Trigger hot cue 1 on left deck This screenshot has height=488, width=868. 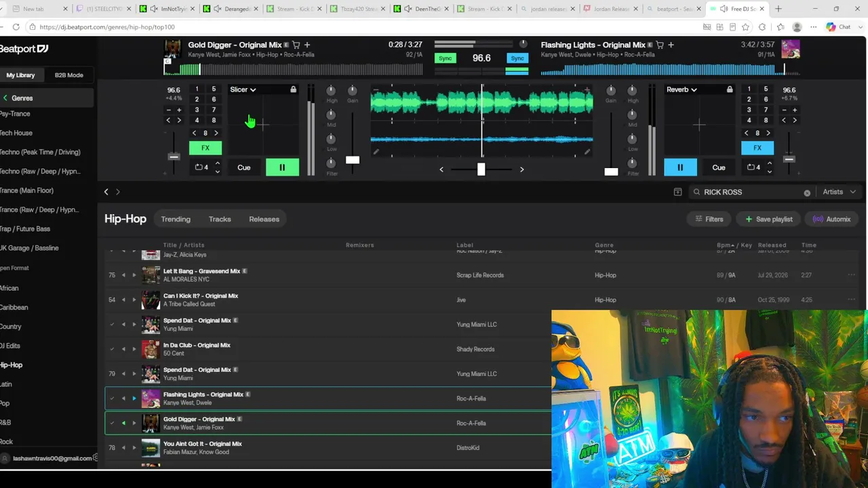coord(197,89)
